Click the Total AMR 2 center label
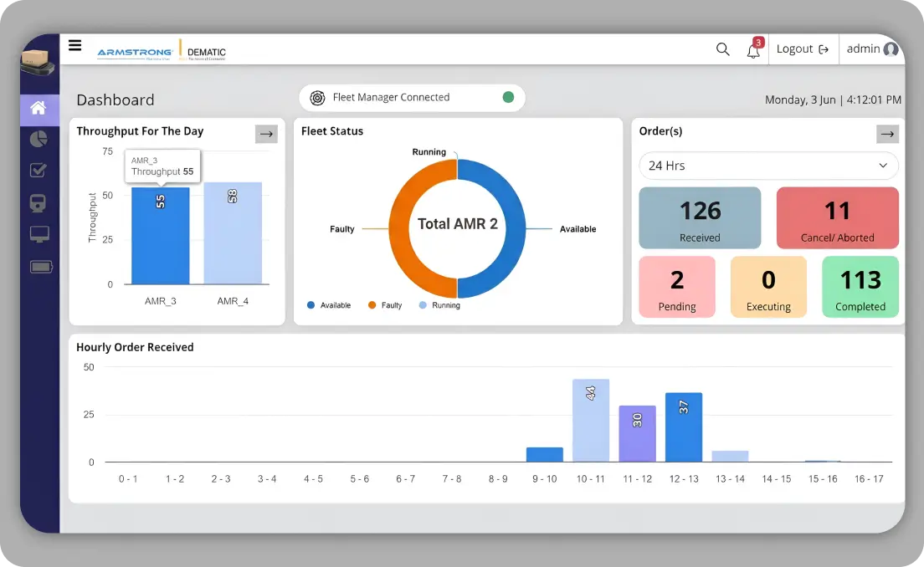924x567 pixels. tap(458, 224)
